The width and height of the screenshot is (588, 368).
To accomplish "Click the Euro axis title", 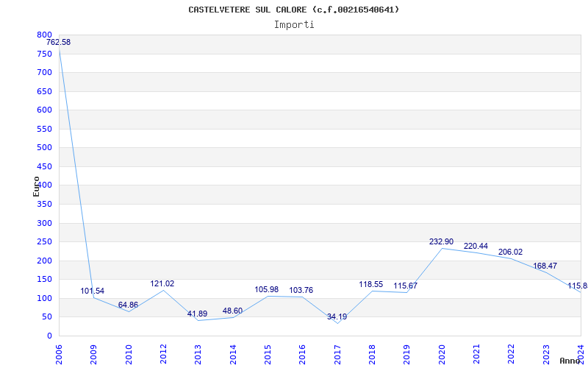I will tap(36, 186).
